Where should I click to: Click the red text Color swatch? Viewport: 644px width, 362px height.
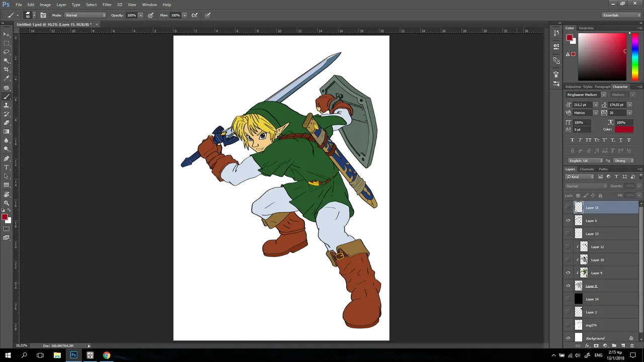tap(624, 129)
